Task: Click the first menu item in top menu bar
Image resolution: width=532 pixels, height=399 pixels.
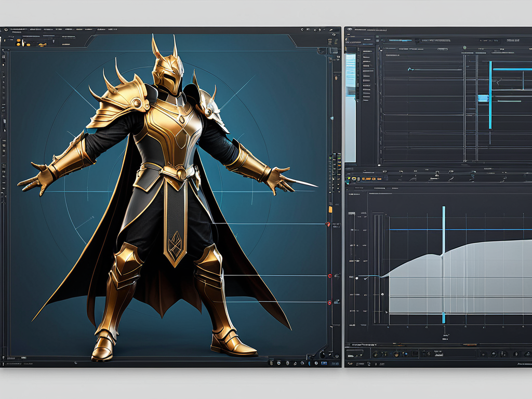Action: click(x=18, y=30)
